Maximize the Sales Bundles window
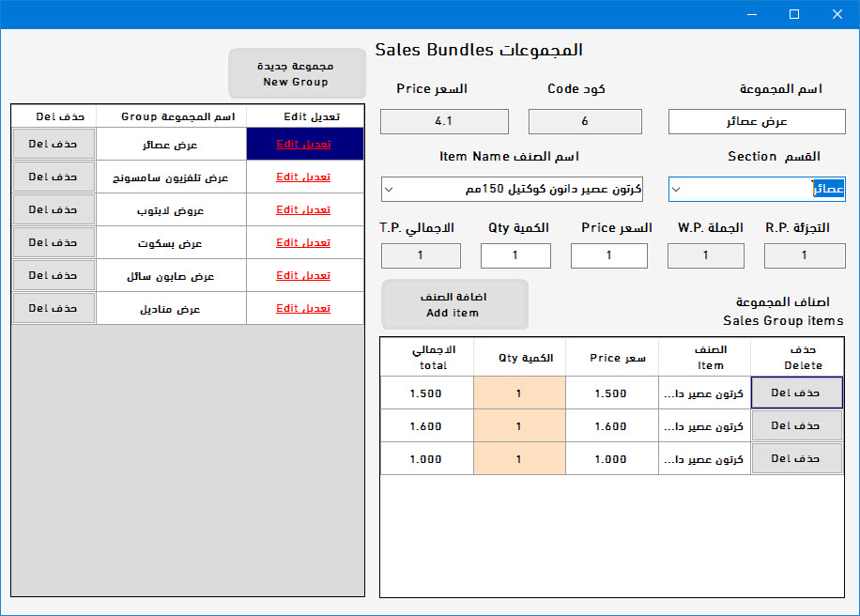This screenshot has width=860, height=616. click(x=794, y=14)
